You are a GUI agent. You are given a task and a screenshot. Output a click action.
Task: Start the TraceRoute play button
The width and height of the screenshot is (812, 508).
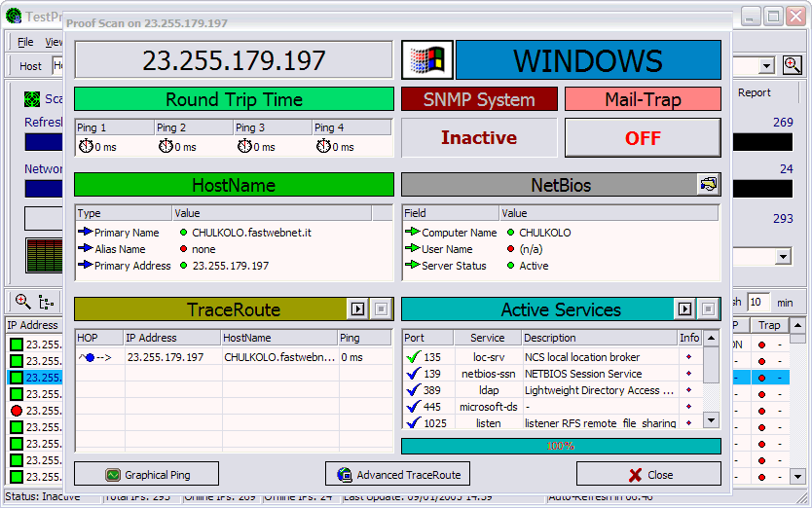coord(358,309)
